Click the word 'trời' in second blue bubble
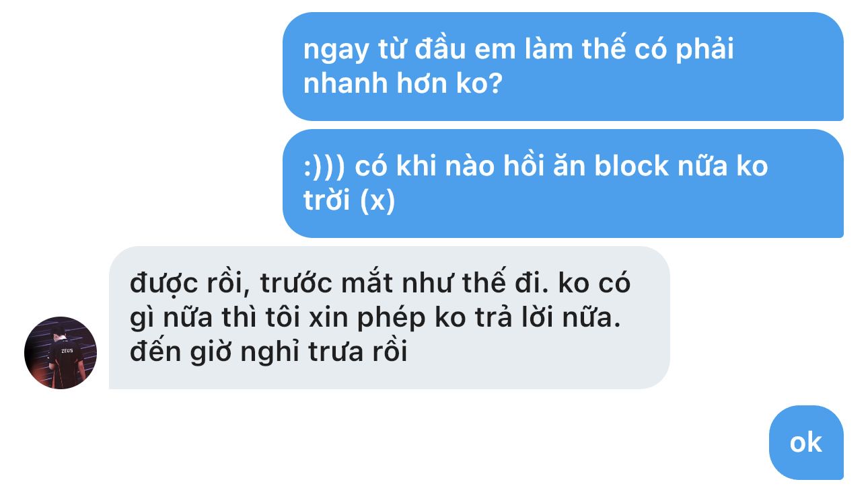Image resolution: width=868 pixels, height=486 pixels. click(x=328, y=200)
